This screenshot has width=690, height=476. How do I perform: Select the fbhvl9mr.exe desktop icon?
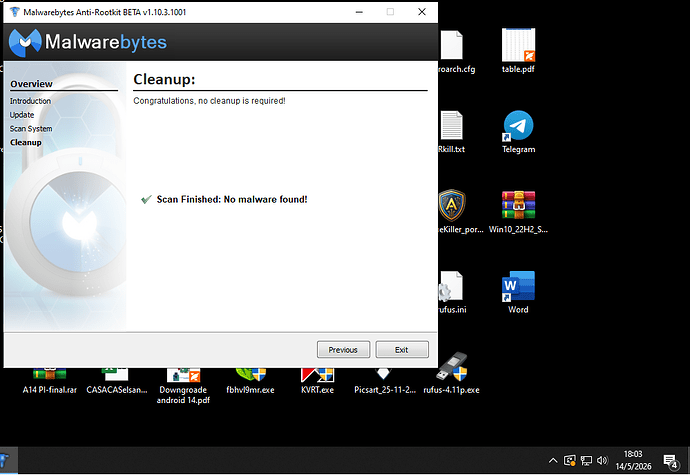pos(250,381)
